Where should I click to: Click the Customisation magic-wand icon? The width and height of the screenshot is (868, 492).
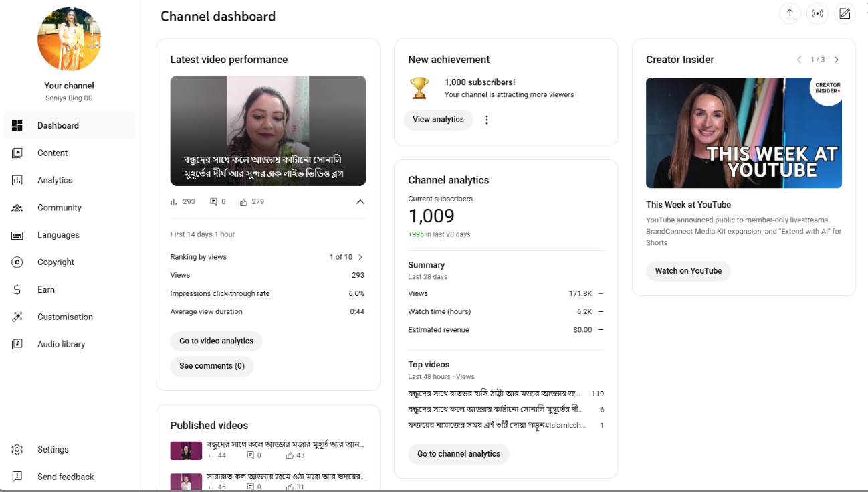coord(17,317)
